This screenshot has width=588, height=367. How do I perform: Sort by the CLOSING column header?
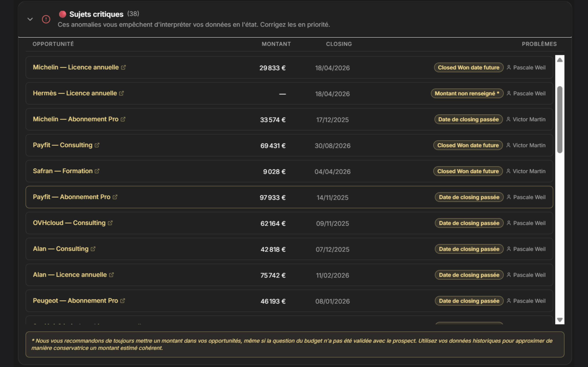click(339, 44)
